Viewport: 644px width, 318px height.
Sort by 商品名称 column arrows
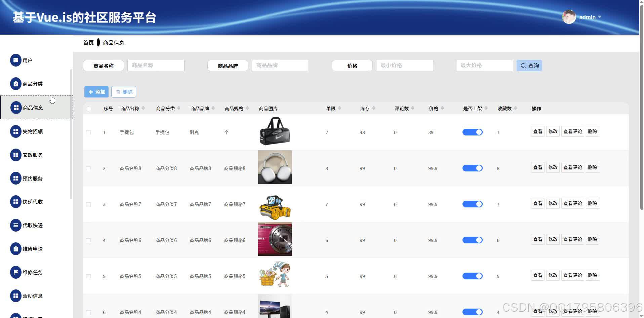(143, 108)
